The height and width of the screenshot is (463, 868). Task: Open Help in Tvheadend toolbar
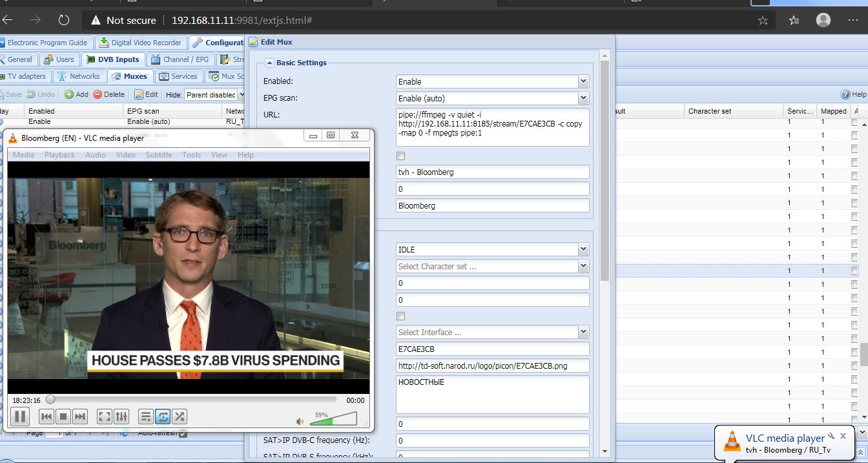pos(853,94)
